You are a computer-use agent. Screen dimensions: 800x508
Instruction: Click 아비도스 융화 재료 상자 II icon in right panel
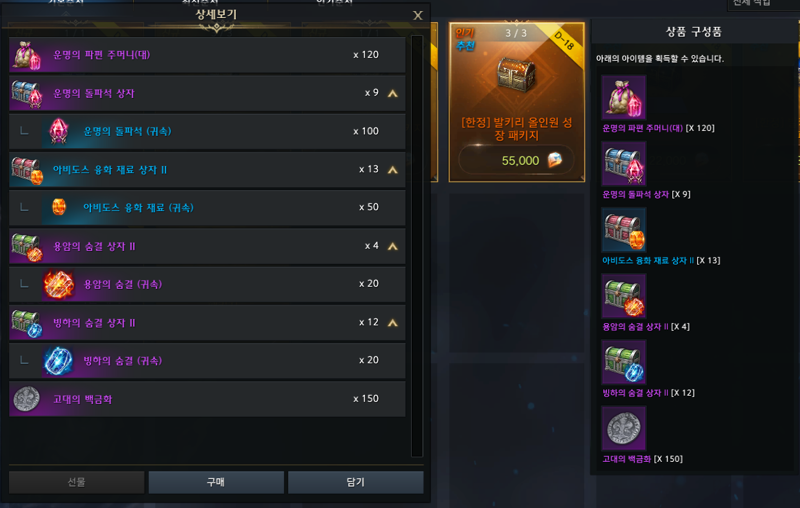coord(623,230)
